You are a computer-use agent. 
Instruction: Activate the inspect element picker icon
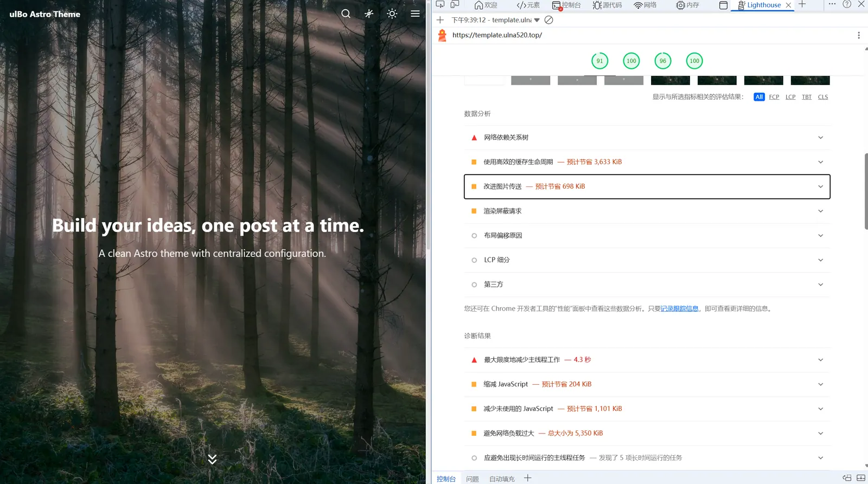440,5
